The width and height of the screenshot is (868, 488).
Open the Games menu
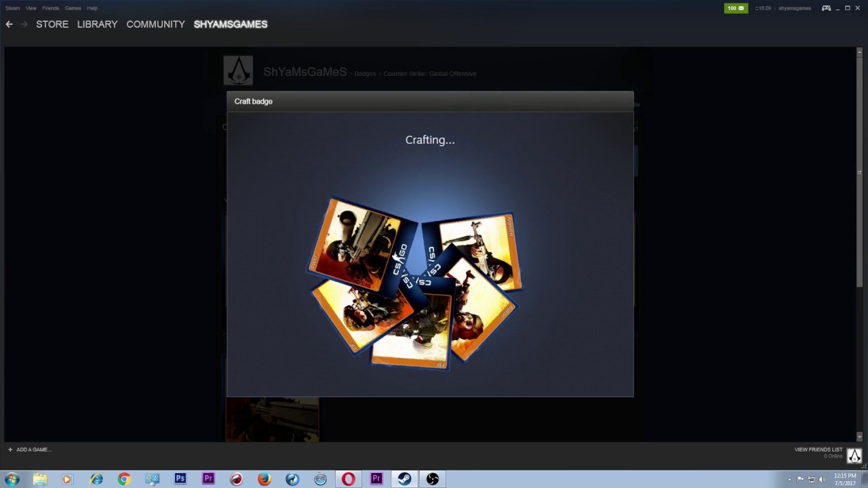73,8
